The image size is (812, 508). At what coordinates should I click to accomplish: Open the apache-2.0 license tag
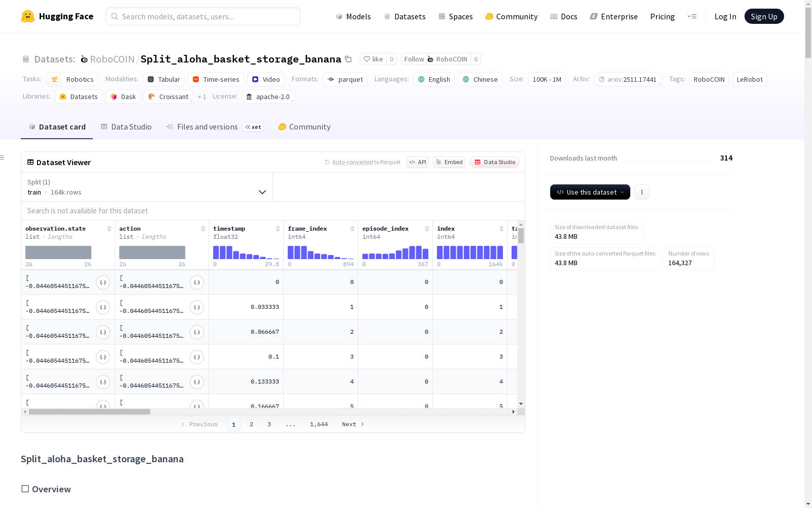[268, 97]
